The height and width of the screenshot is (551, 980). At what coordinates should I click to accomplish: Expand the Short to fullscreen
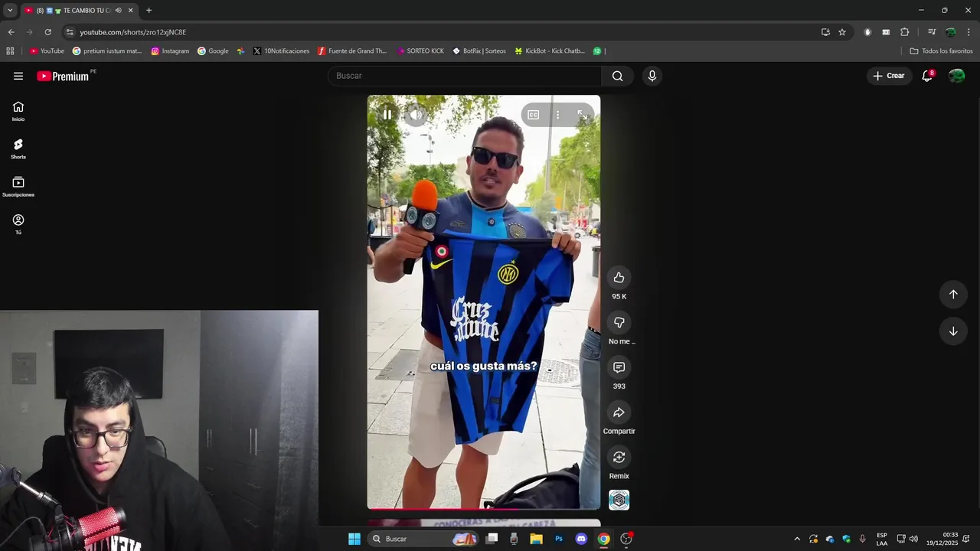point(582,115)
